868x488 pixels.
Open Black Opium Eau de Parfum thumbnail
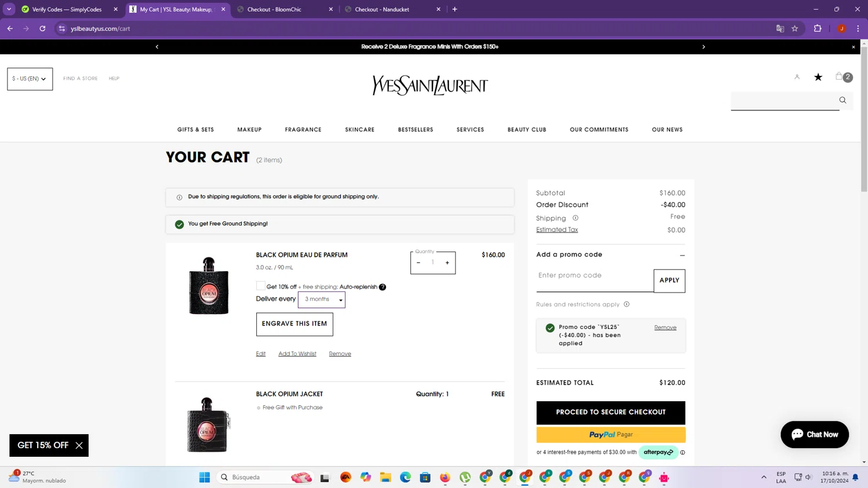209,286
